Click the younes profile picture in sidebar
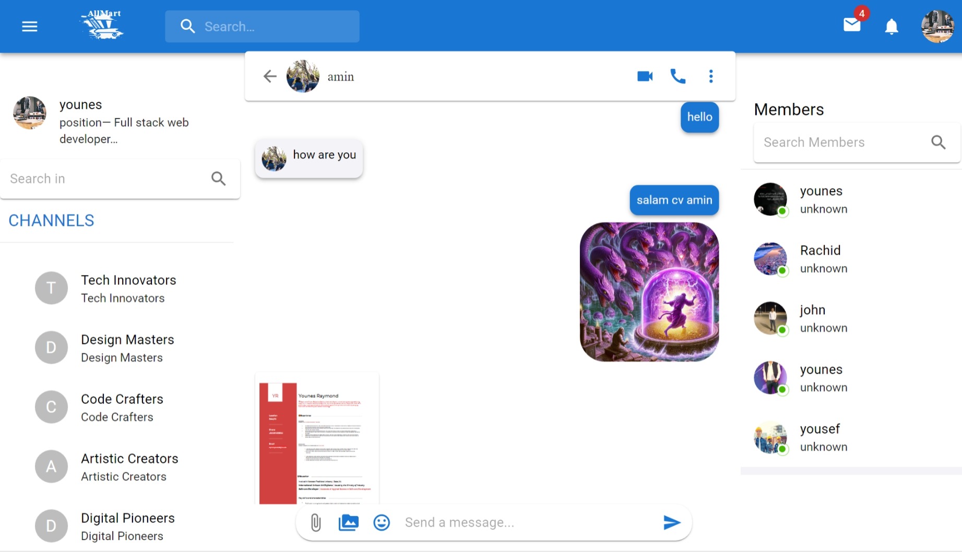 [x=29, y=113]
